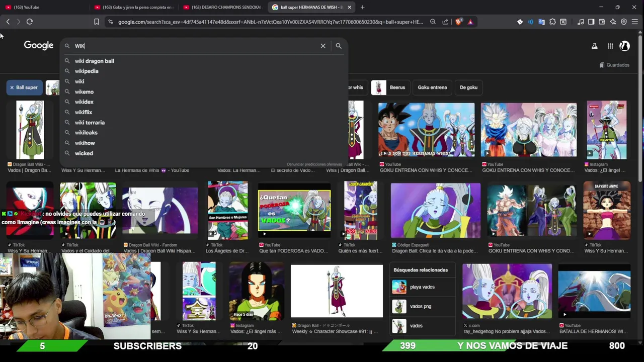Image resolution: width=644 pixels, height=362 pixels.
Task: Open the browser hamburger menu
Action: (x=635, y=22)
